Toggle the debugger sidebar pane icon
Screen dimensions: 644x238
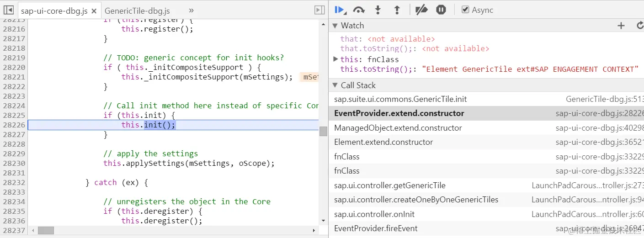coord(319,10)
